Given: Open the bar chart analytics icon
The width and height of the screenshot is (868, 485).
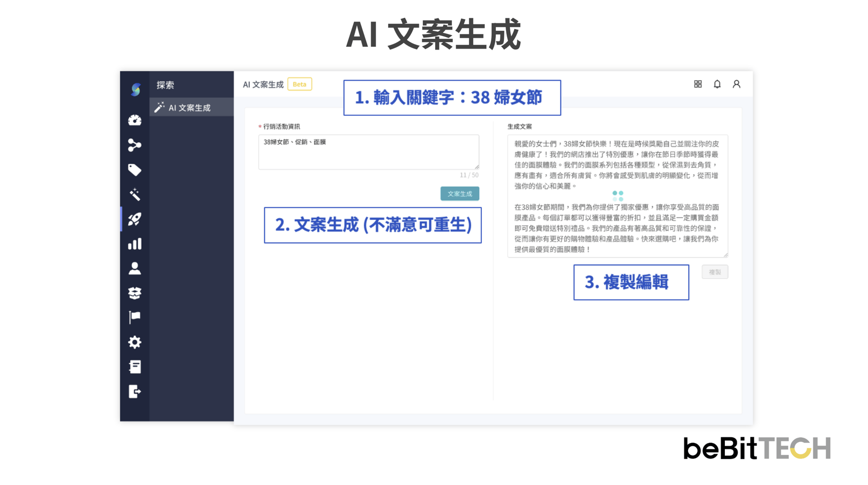Looking at the screenshot, I should 135,244.
